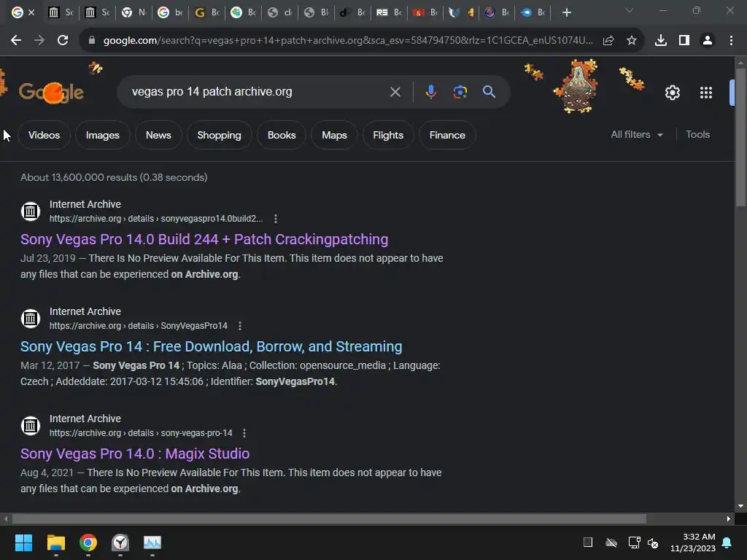Open more options for SonyVegasPro14 result

239,326
